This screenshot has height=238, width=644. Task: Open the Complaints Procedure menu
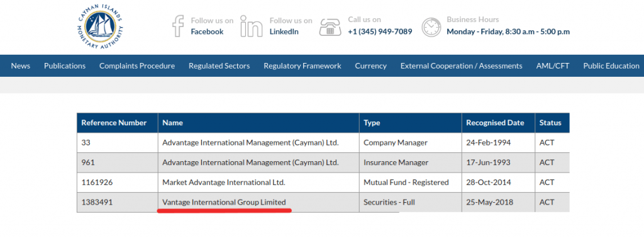coord(137,65)
